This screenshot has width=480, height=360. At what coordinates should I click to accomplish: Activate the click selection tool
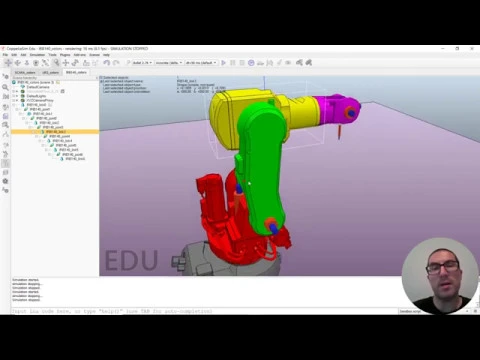[x=56, y=63]
